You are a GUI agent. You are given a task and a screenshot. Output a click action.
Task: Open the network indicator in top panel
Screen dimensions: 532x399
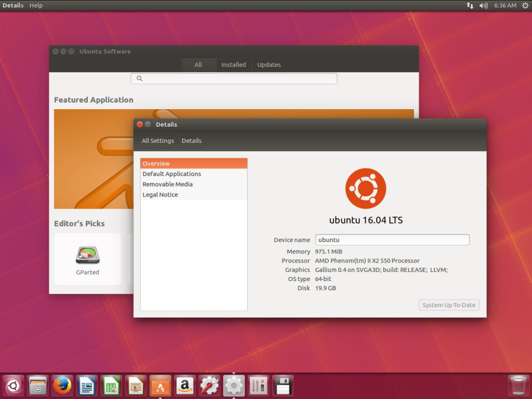[470, 5]
